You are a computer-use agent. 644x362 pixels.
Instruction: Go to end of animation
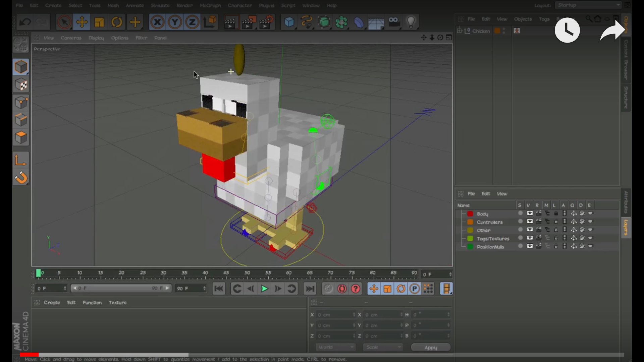pos(310,289)
